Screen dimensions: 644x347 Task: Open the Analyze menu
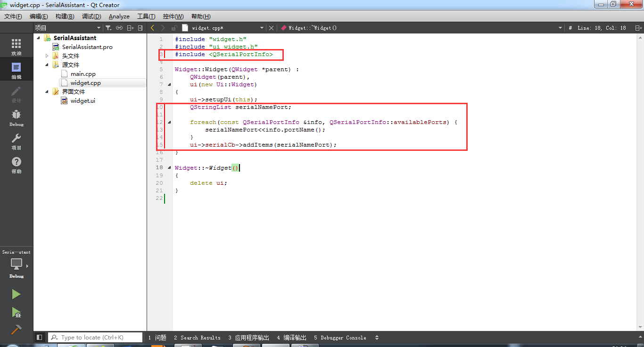pyautogui.click(x=119, y=17)
